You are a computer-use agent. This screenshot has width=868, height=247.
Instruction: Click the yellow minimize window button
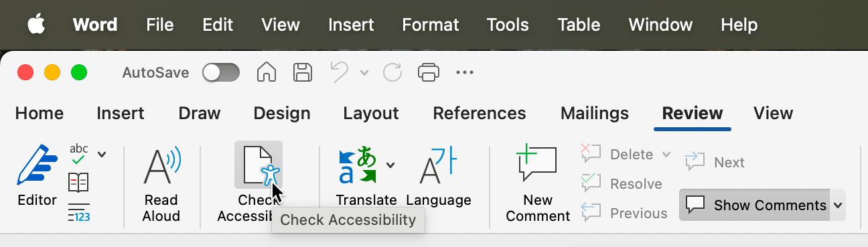pos(52,72)
